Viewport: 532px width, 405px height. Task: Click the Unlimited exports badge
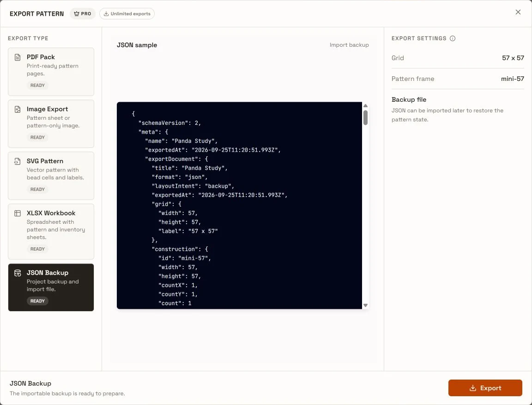click(x=127, y=13)
